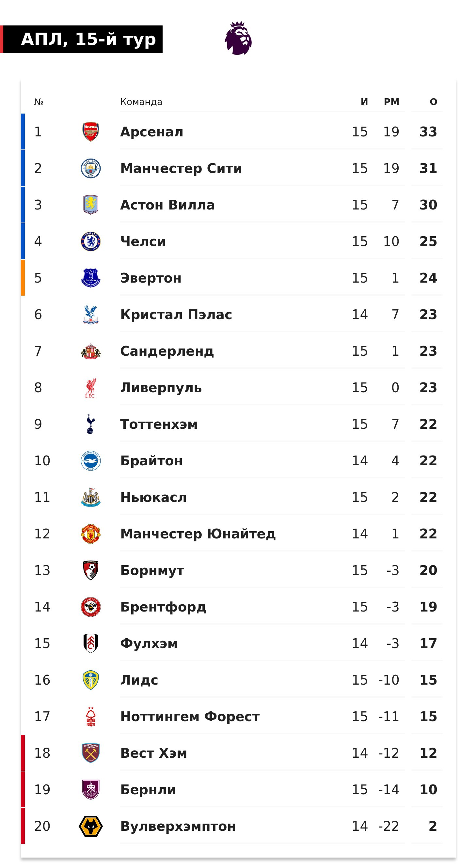Click the Сандерленд team name
The image size is (476, 868).
point(167,351)
